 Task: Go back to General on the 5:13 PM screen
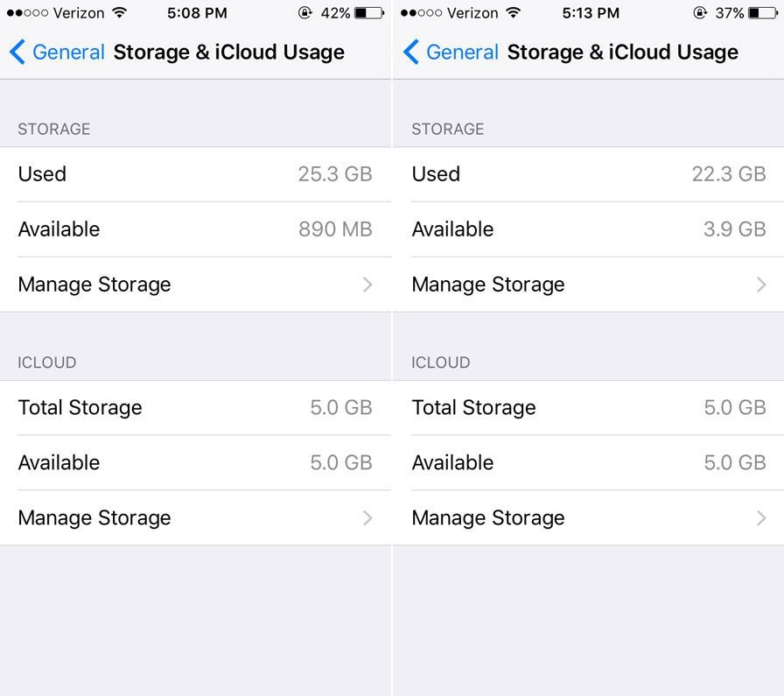(462, 53)
